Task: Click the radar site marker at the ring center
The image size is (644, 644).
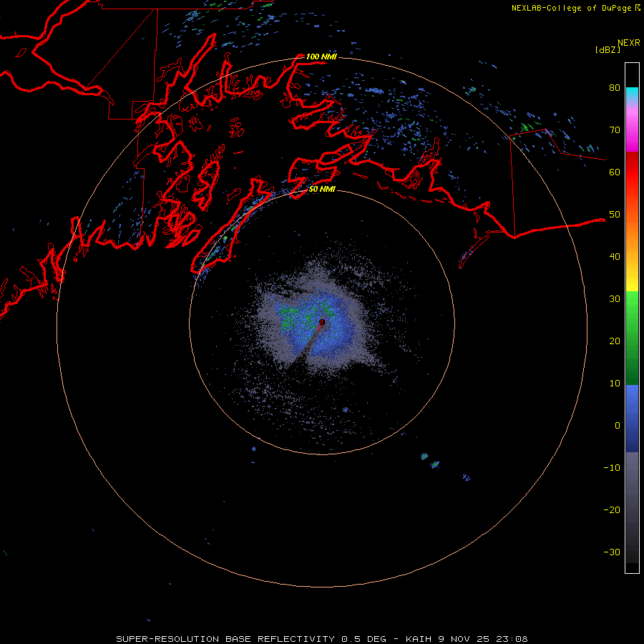Action: pyautogui.click(x=322, y=323)
